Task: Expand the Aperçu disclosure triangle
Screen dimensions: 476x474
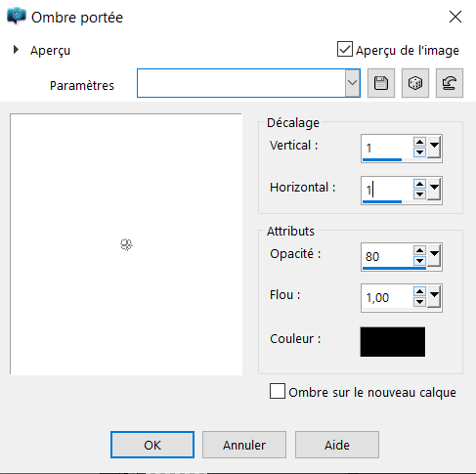Action: tap(16, 50)
